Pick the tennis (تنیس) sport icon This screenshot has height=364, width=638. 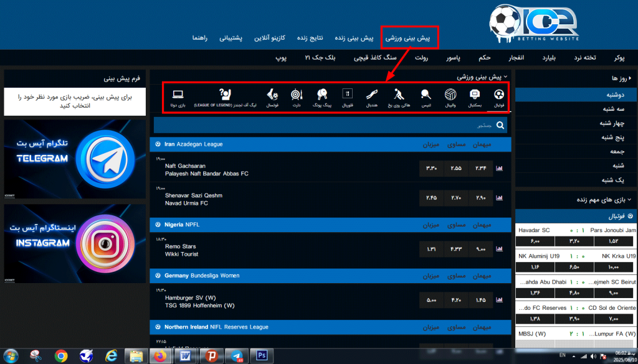tap(426, 97)
